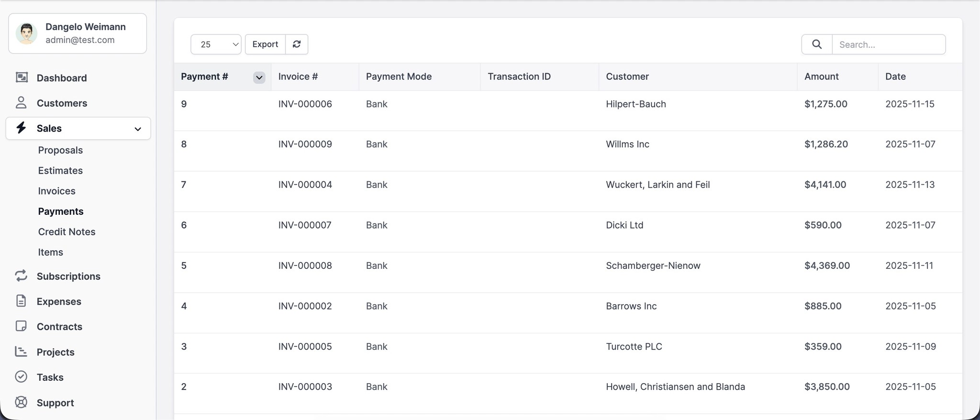Open payment number 9
The width and height of the screenshot is (980, 420).
[184, 104]
